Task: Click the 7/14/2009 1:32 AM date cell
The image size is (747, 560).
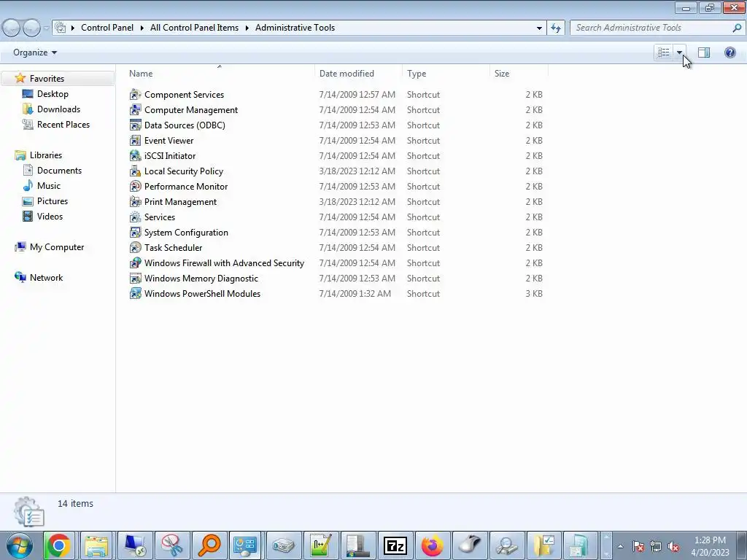Action: click(x=355, y=294)
